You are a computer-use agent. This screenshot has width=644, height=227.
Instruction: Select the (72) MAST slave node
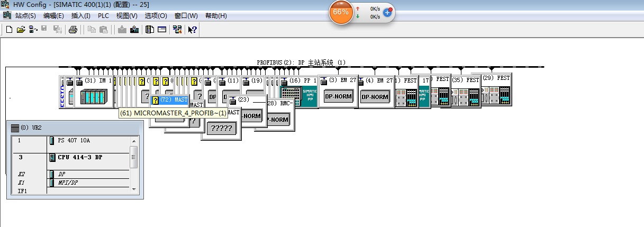point(169,99)
